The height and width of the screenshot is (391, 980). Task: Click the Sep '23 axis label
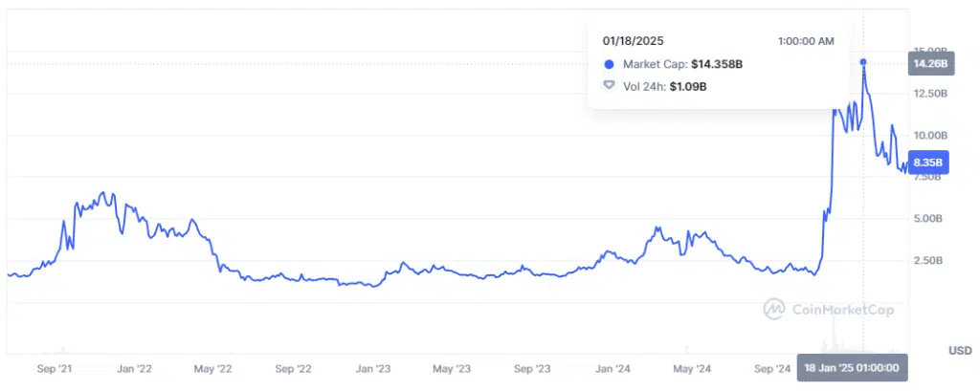click(x=532, y=369)
